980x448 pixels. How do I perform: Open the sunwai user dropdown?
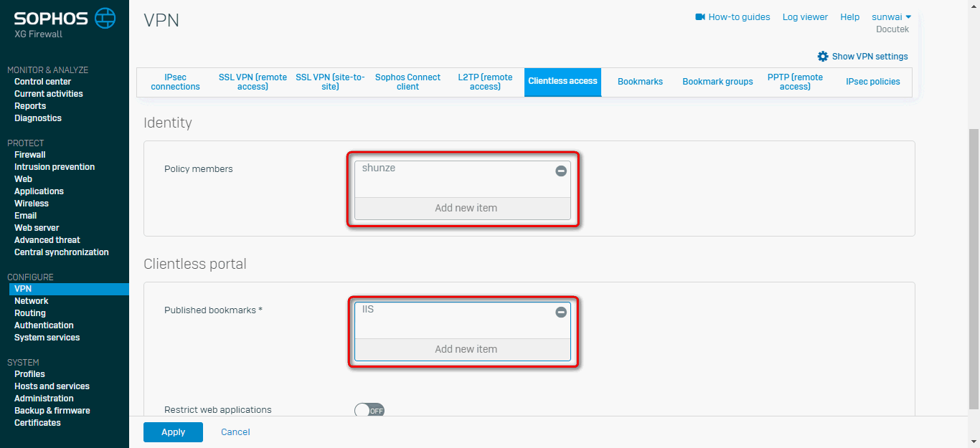[892, 16]
